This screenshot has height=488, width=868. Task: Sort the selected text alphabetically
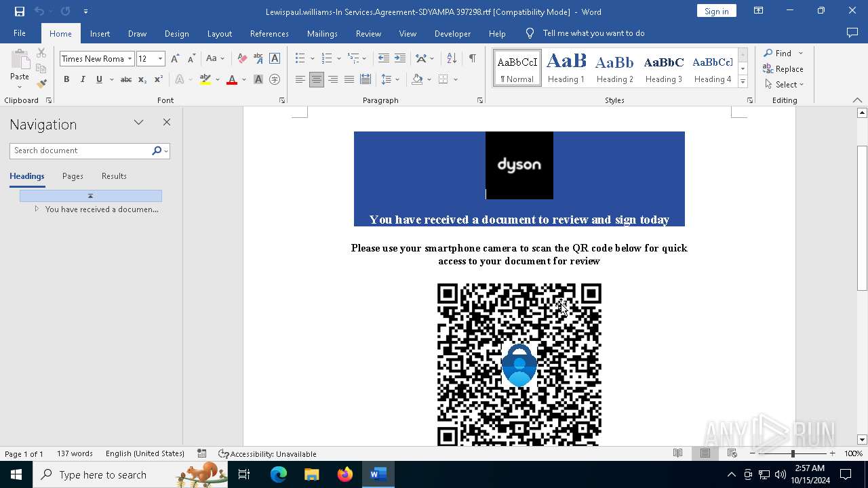coord(452,59)
